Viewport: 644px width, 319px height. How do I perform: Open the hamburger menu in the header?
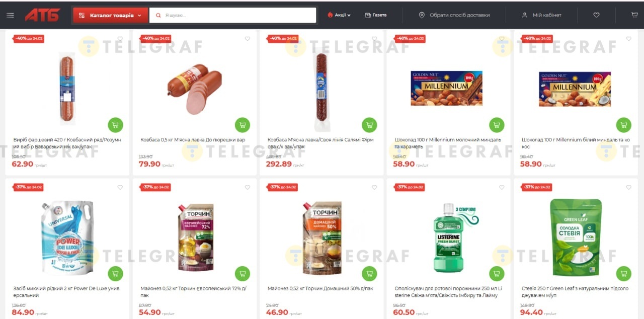(x=10, y=15)
